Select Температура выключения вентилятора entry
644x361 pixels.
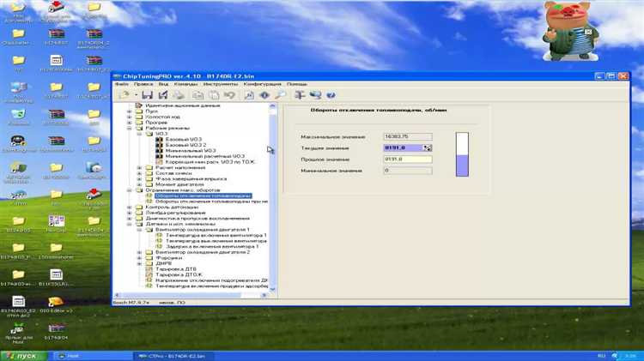(216, 241)
